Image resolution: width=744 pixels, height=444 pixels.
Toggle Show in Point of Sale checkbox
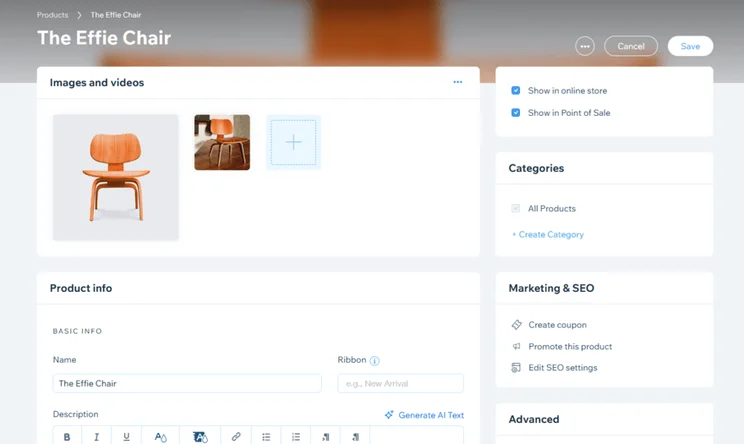click(x=515, y=112)
